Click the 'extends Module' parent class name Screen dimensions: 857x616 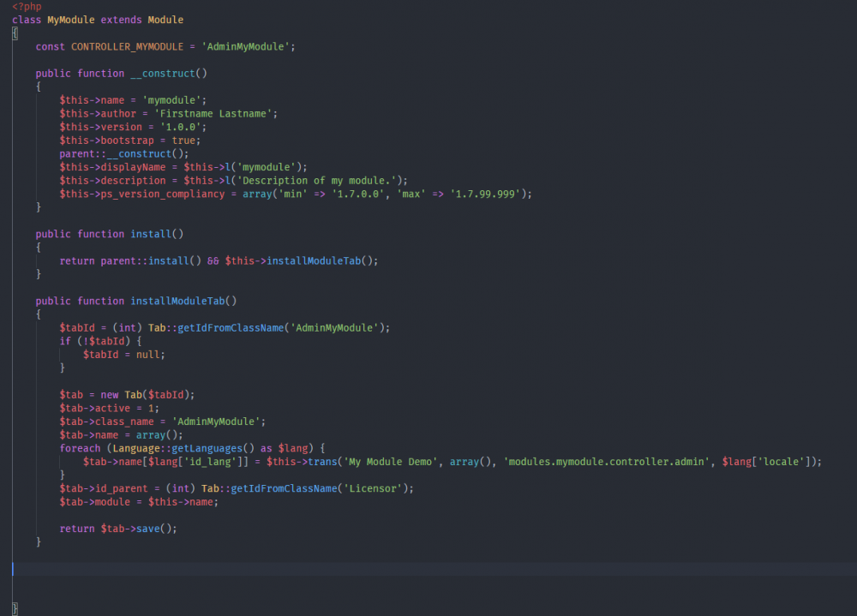point(165,20)
